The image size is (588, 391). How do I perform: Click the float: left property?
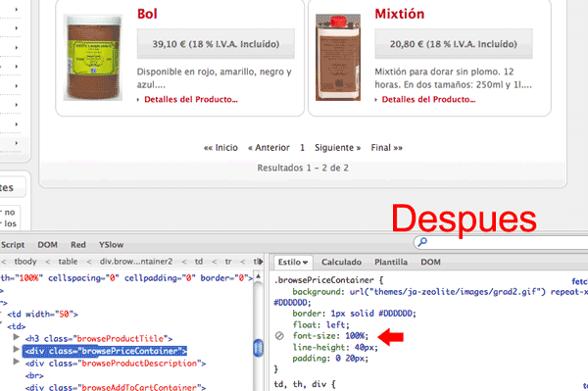[320, 324]
